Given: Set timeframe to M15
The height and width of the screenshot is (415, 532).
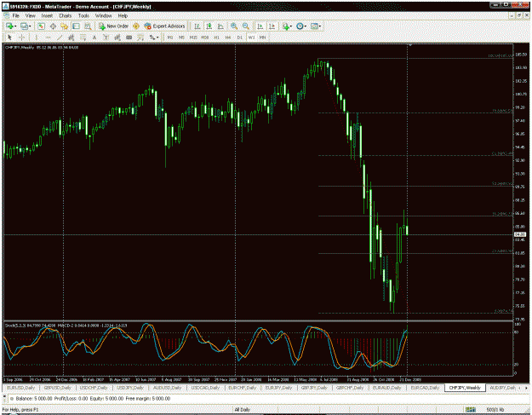Looking at the screenshot, I should pos(193,37).
